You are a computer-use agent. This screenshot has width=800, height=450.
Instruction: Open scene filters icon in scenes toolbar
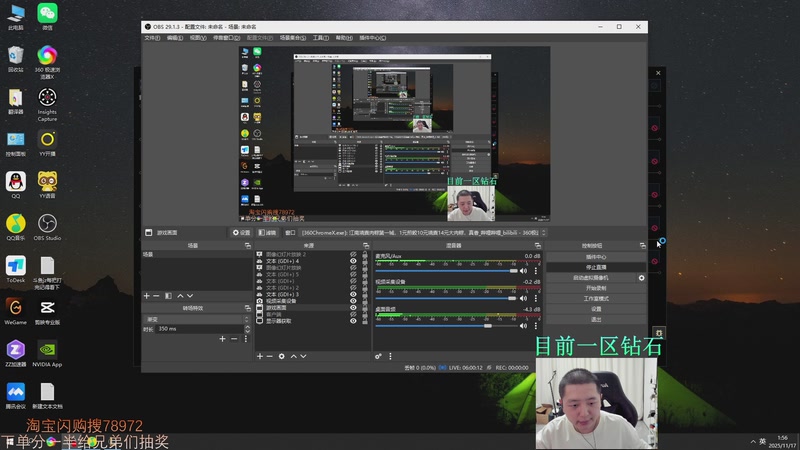(x=168, y=296)
